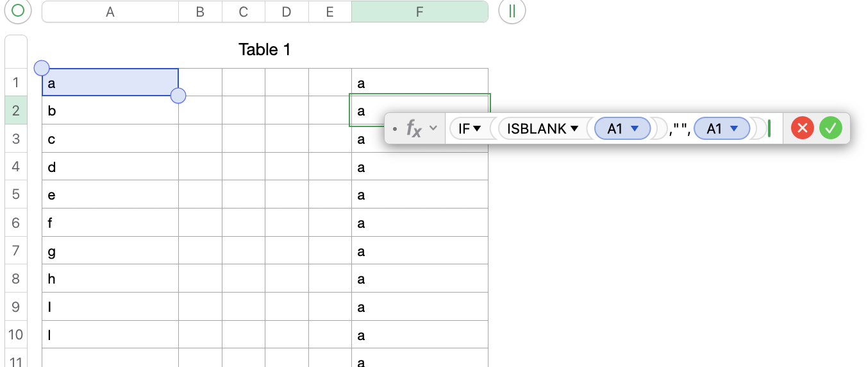
Task: Click the table select handle at top-left corner
Action: (18, 11)
